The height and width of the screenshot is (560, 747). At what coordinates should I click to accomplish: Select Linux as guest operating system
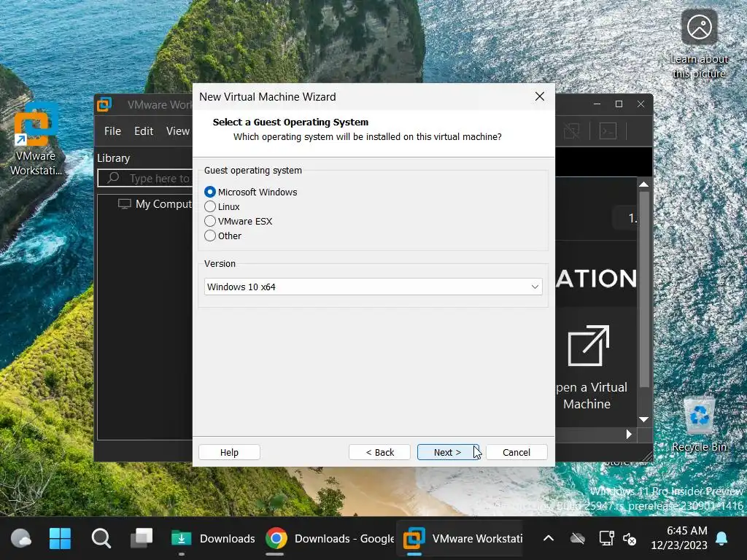(x=209, y=206)
